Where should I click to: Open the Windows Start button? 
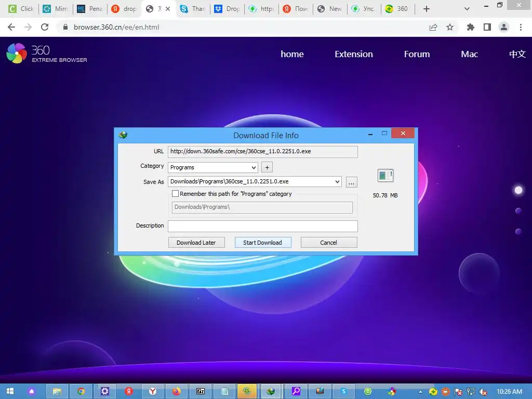point(10,391)
